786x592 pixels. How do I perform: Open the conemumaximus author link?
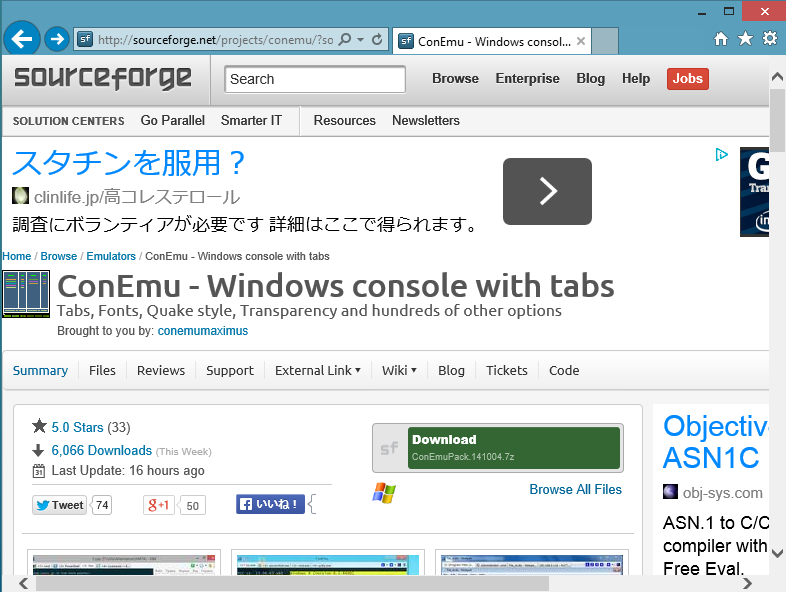[x=203, y=331]
